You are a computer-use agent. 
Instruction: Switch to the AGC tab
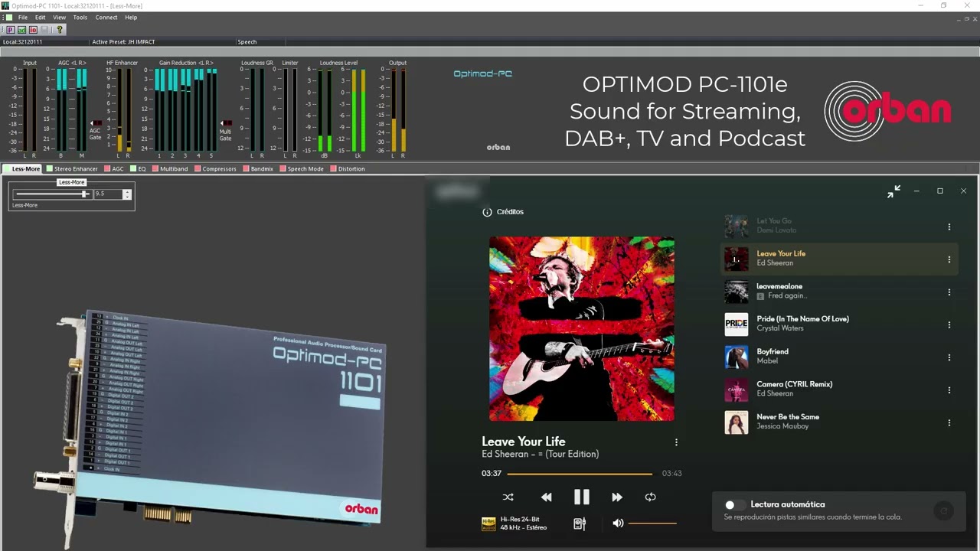coord(114,168)
